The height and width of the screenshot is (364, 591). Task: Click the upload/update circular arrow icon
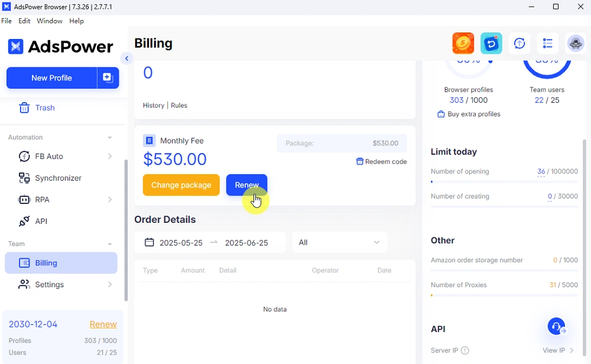coord(519,43)
